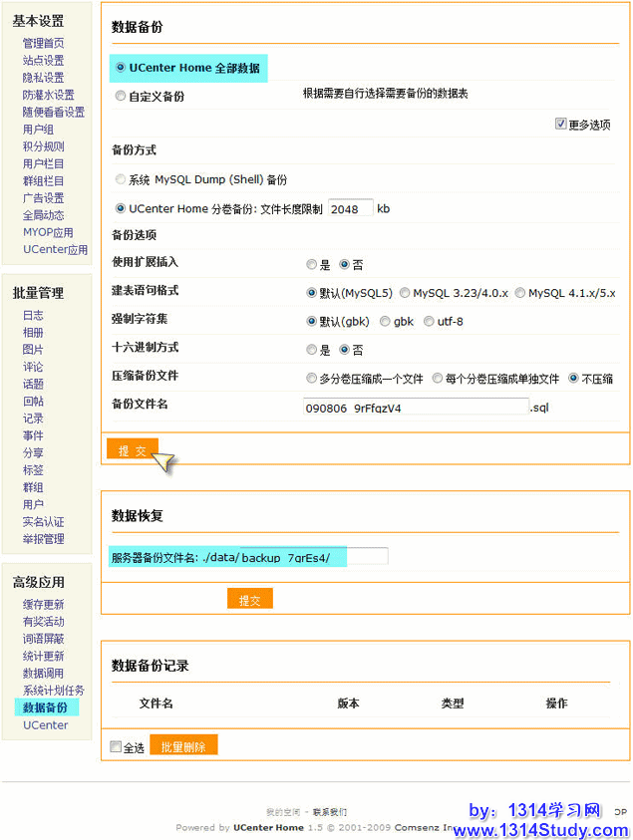Select utf-8 as the forced charset

click(429, 321)
